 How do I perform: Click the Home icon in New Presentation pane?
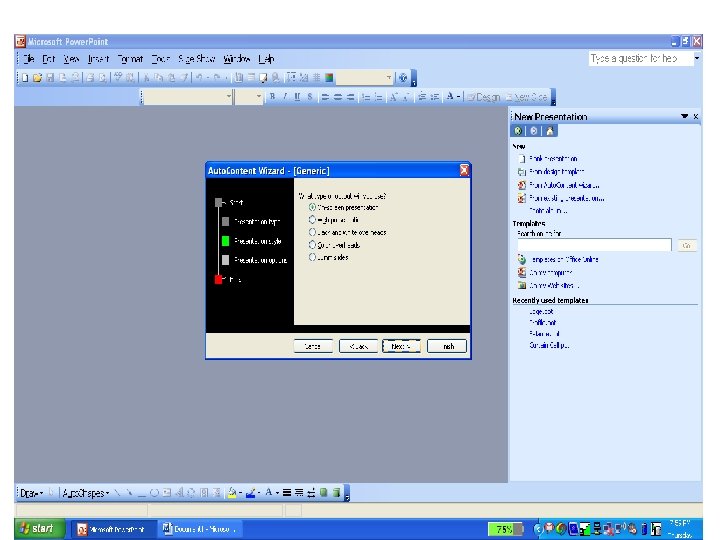pyautogui.click(x=550, y=131)
